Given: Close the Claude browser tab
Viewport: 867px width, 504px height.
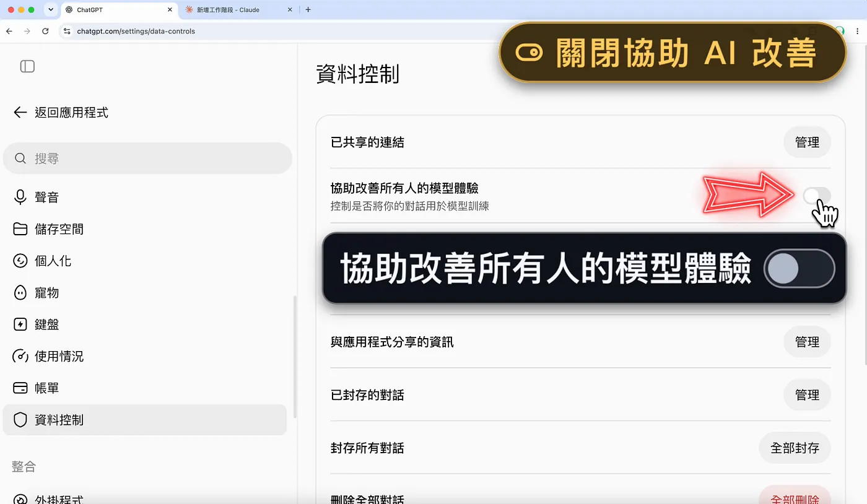Looking at the screenshot, I should pos(290,10).
